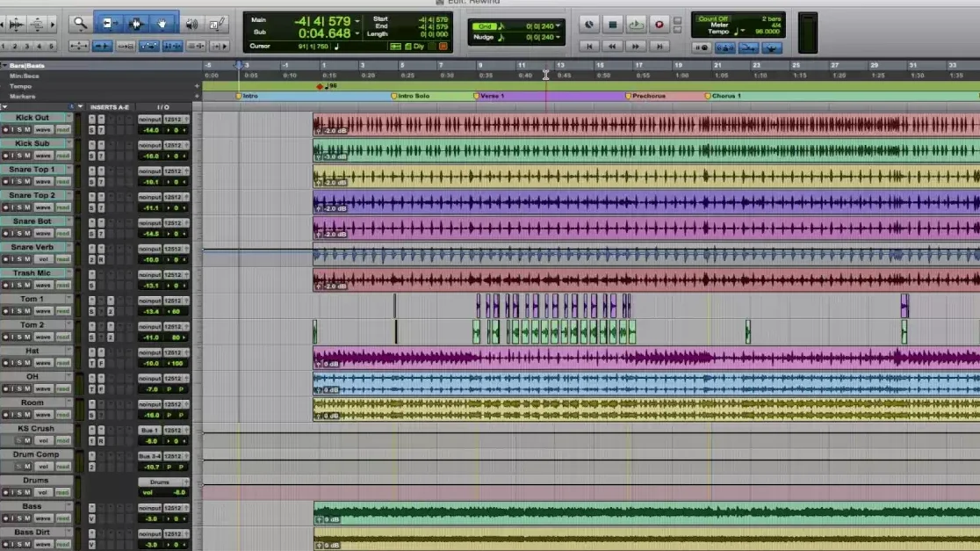The height and width of the screenshot is (551, 980).
Task: Mute the Snare Bot track
Action: (27, 233)
